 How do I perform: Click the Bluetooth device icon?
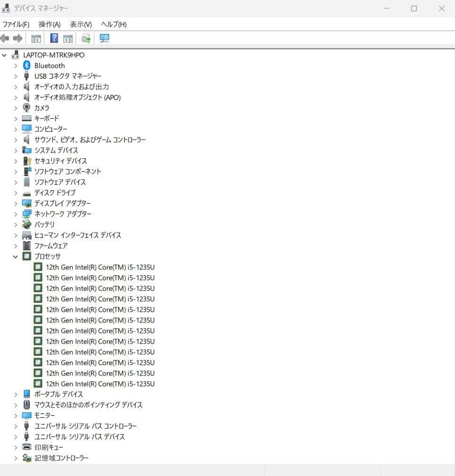pyautogui.click(x=27, y=66)
